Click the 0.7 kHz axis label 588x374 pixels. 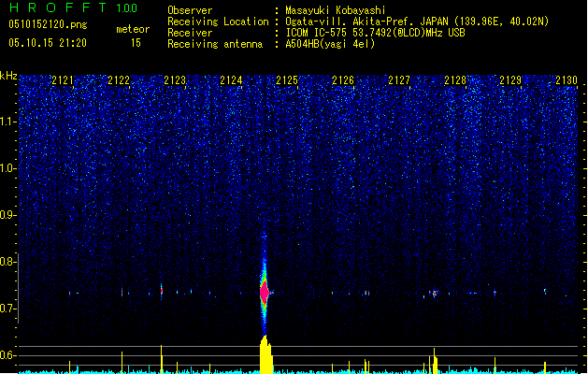tap(8, 309)
